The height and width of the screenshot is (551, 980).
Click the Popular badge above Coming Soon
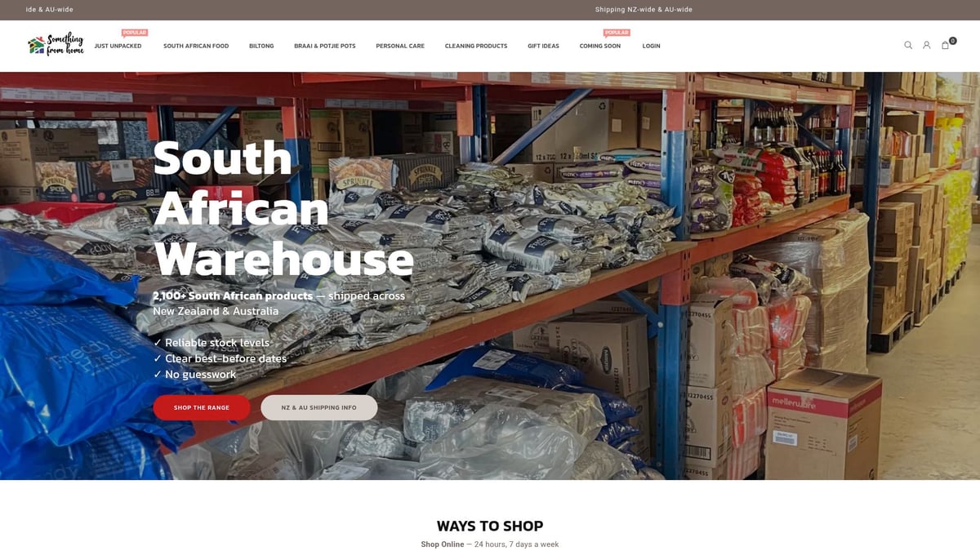tap(617, 33)
